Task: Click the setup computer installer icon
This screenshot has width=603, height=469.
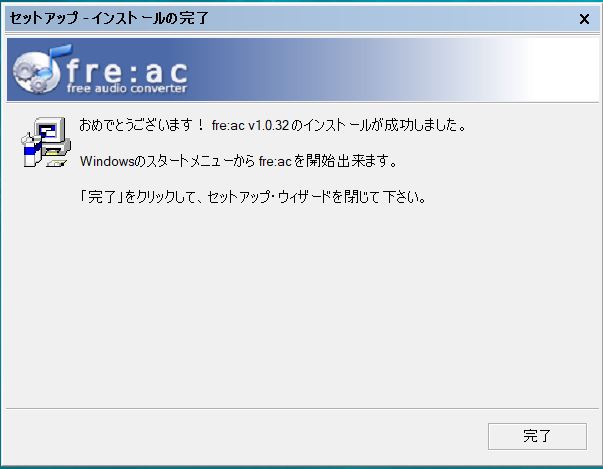Action: point(46,142)
